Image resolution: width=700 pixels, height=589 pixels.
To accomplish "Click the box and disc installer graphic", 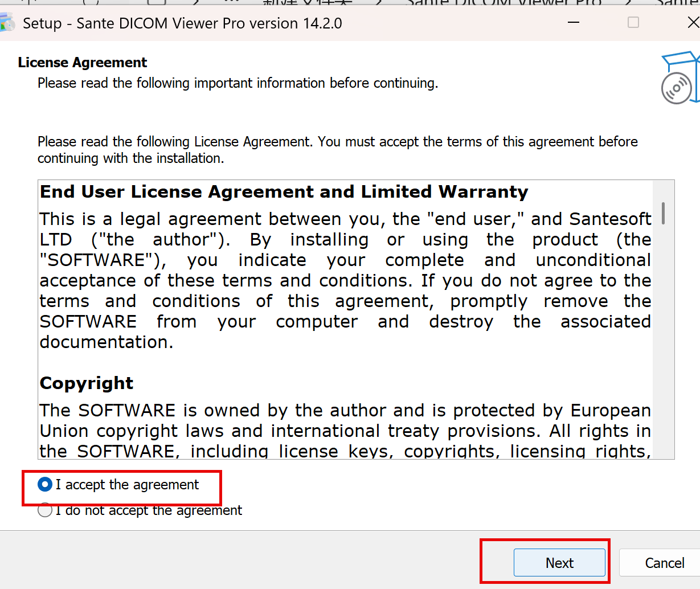I will point(680,80).
